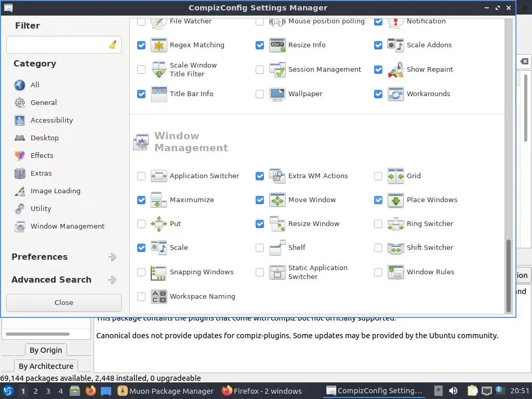Click the Close button in CompizConfig

[64, 303]
